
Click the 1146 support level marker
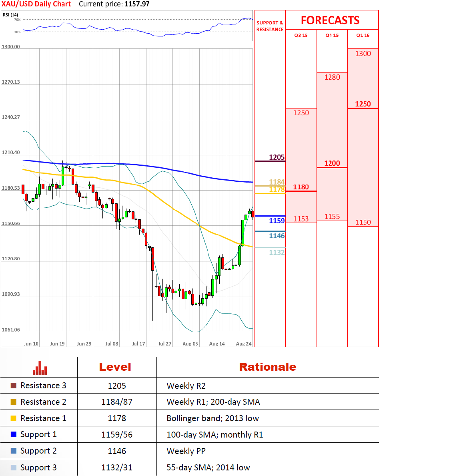277,236
